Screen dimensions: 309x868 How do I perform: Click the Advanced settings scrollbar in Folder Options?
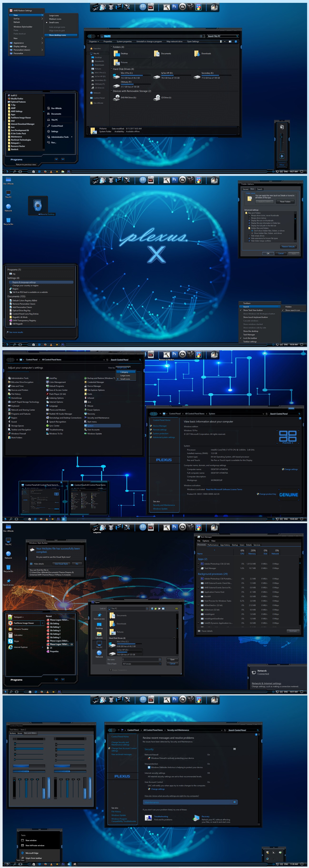(x=295, y=227)
